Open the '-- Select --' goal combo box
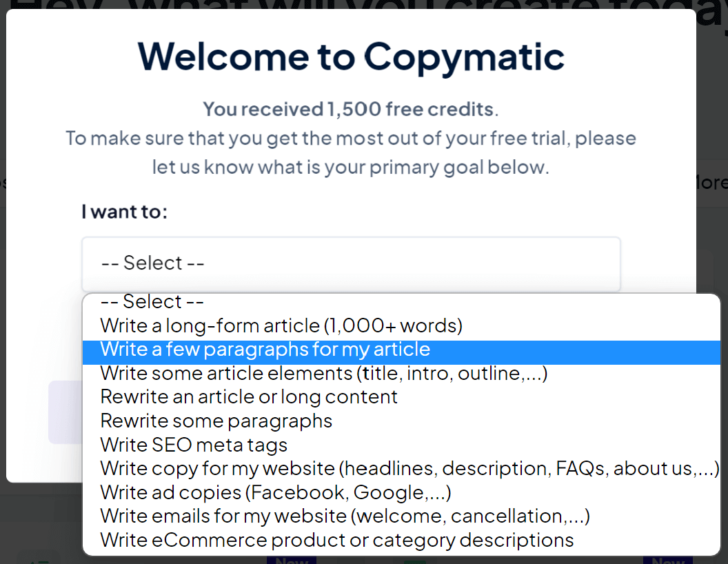Viewport: 728px width, 564px height. [351, 264]
